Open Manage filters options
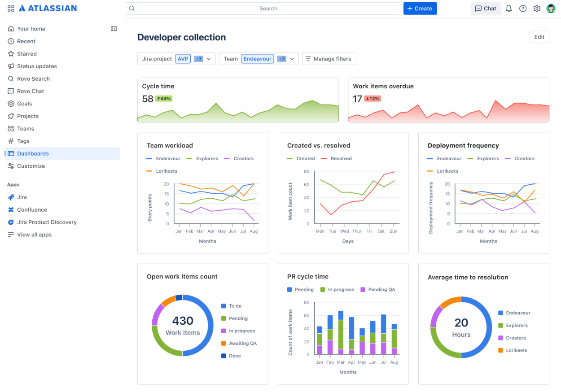Image resolution: width=561 pixels, height=392 pixels. [x=329, y=59]
